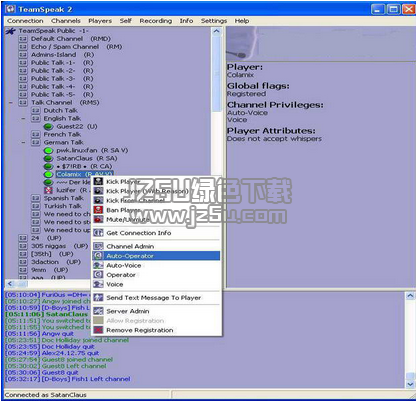Click 'Connected as SatanClaus' status text
416x402 pixels.
(46, 395)
